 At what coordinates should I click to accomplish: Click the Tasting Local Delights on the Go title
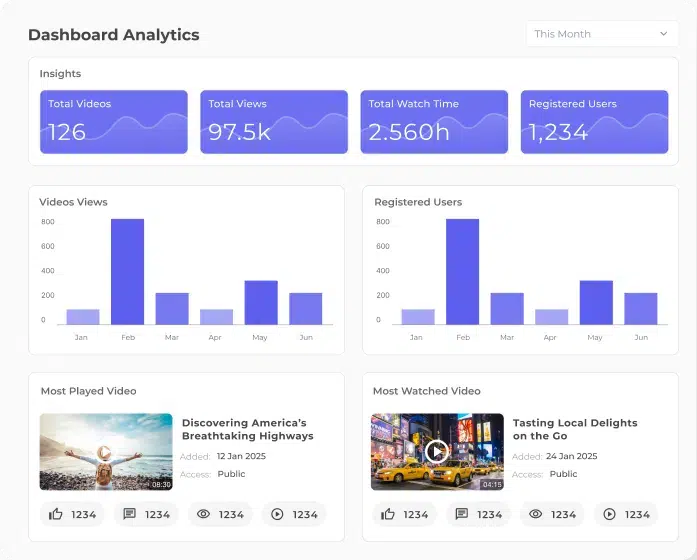(574, 429)
